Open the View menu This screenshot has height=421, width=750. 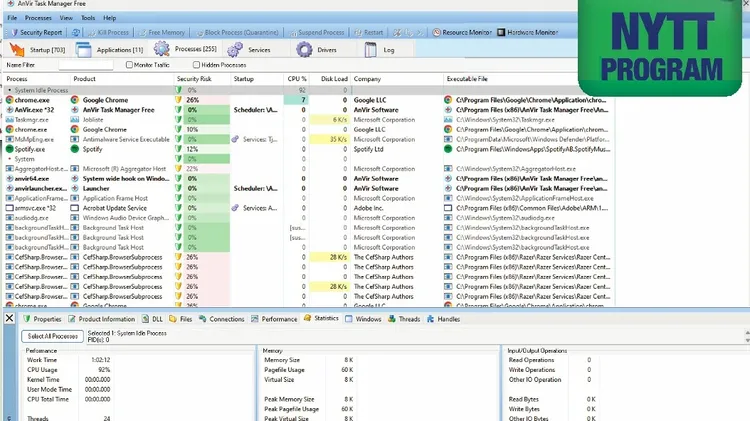point(66,18)
